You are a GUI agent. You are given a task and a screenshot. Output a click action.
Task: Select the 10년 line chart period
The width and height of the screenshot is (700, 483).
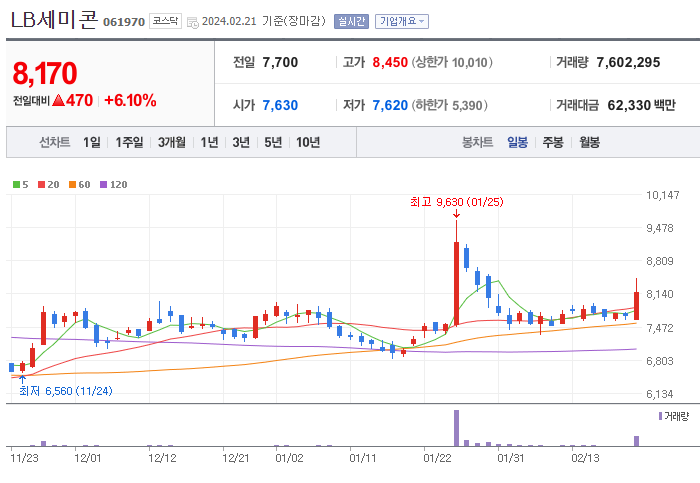[308, 142]
